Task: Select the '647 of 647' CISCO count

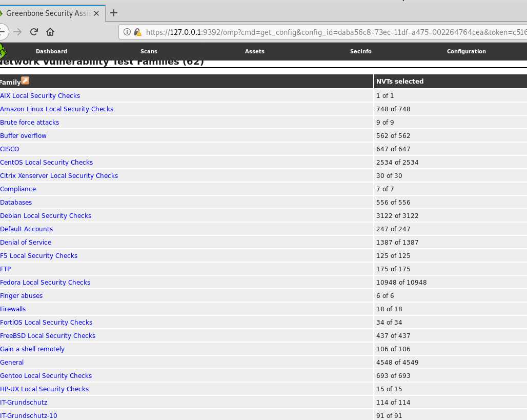Action: [x=393, y=149]
